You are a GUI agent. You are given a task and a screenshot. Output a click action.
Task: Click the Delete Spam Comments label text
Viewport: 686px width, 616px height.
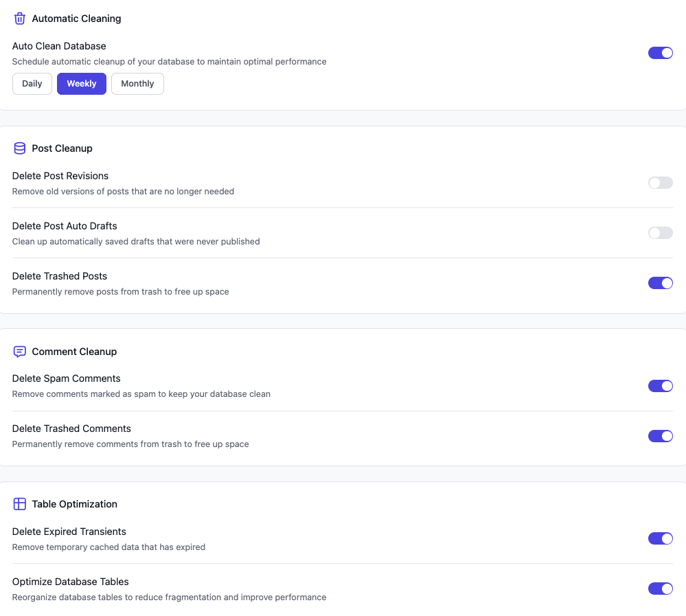(66, 378)
